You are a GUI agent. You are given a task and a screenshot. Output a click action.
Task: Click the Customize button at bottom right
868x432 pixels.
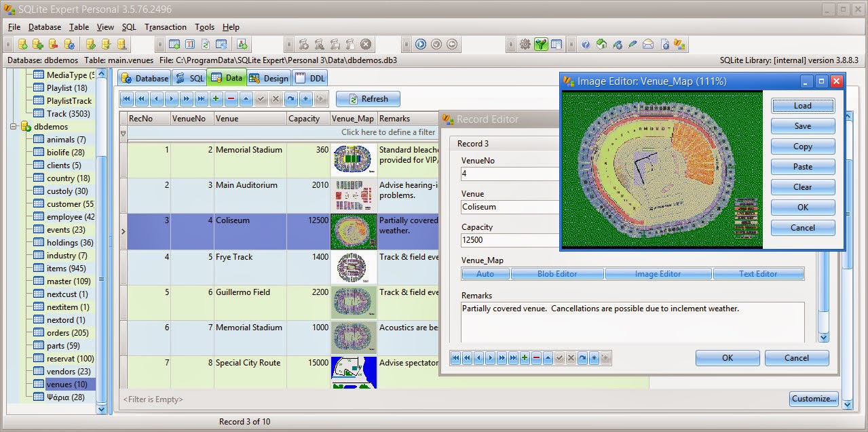point(812,399)
